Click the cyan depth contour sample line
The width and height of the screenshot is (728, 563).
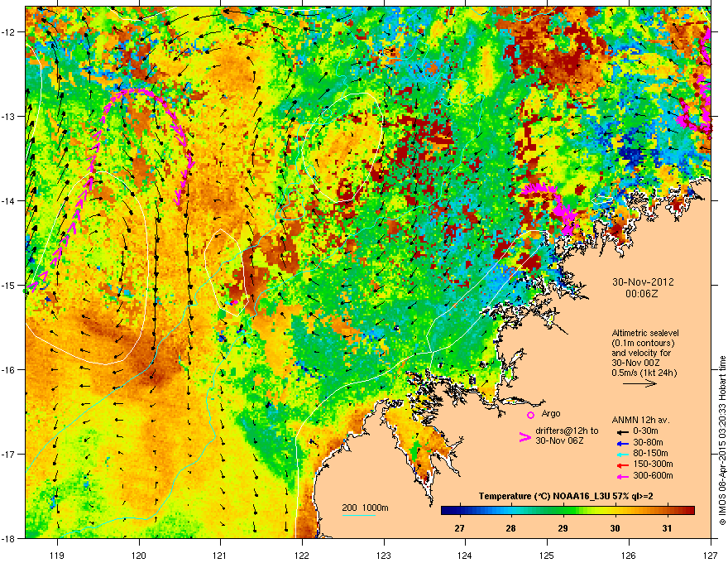coord(359,515)
